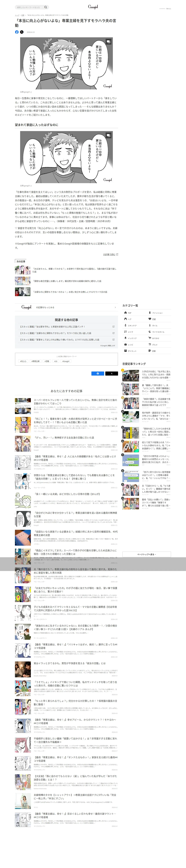
Task: Click the ページトップへ戻る button
Action: coord(146,554)
